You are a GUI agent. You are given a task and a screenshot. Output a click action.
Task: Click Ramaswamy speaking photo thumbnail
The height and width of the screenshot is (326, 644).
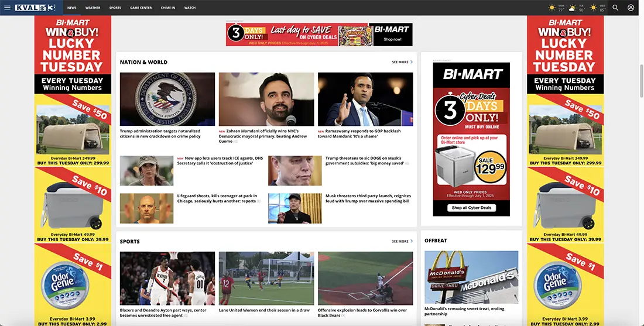coord(365,99)
